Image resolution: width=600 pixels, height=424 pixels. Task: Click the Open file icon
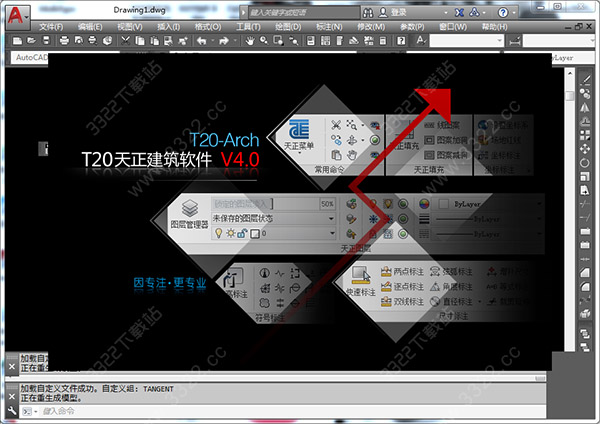(x=31, y=41)
